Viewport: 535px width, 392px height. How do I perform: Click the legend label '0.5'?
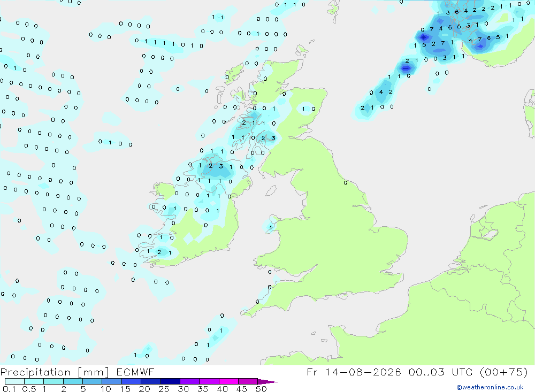tap(29, 389)
